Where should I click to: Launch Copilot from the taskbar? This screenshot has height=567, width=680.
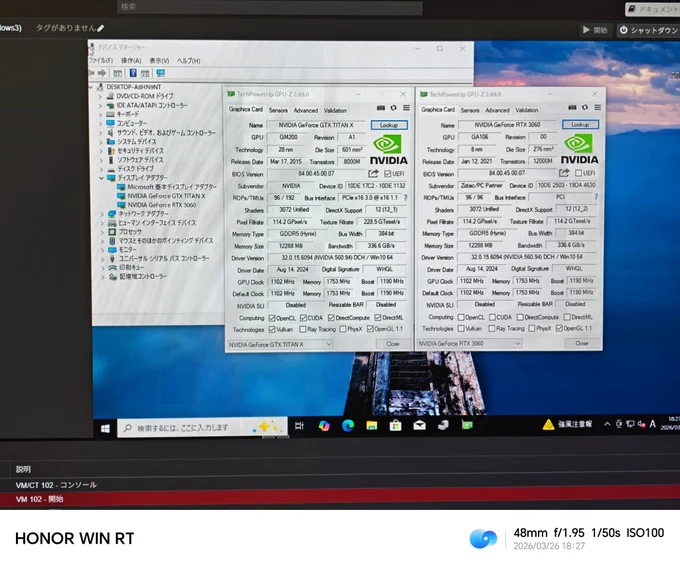coord(324,426)
